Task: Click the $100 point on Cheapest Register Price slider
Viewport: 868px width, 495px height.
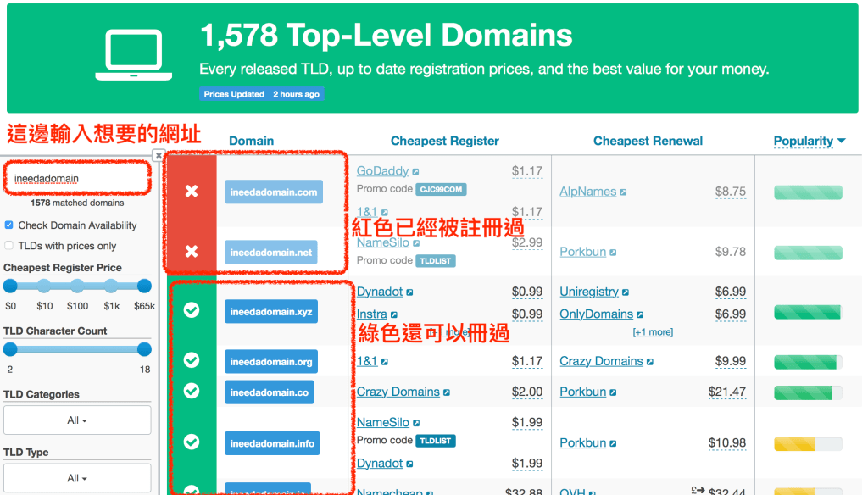Action: tap(77, 286)
